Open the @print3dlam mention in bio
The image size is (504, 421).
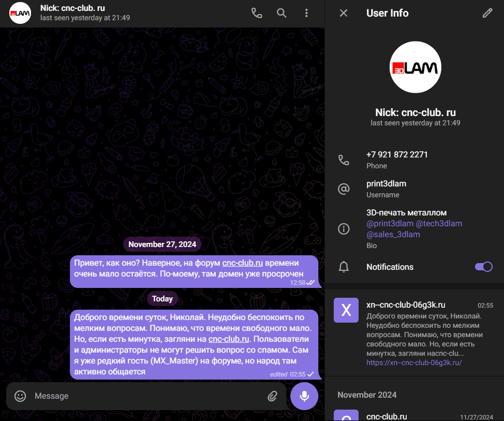click(x=390, y=224)
